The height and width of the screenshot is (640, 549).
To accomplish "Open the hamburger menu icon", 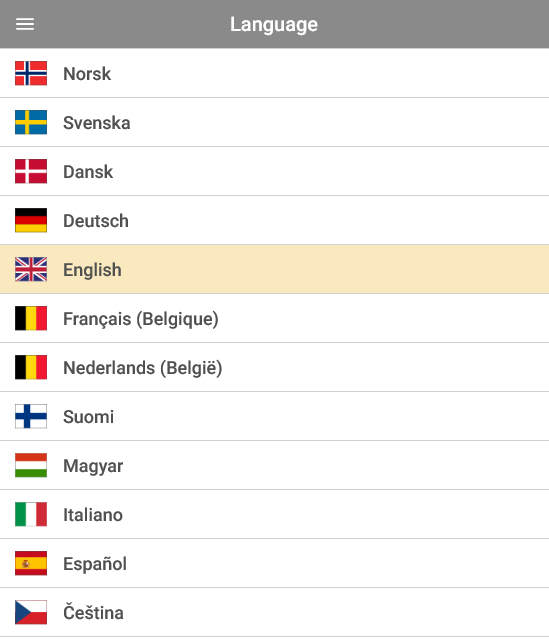I will pyautogui.click(x=25, y=24).
